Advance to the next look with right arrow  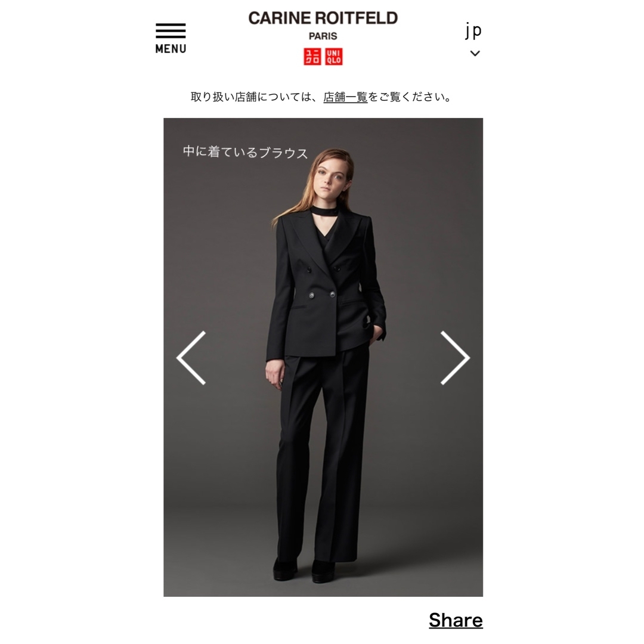tap(455, 358)
